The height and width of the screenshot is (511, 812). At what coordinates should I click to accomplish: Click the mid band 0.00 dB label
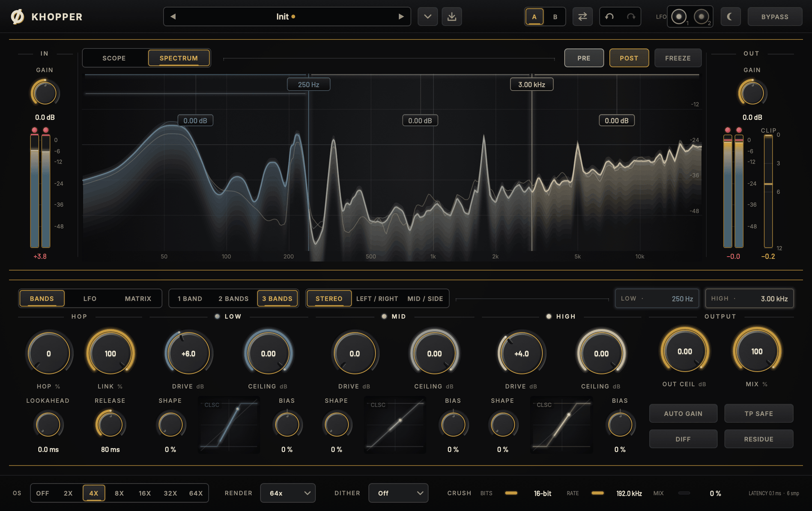(x=420, y=120)
